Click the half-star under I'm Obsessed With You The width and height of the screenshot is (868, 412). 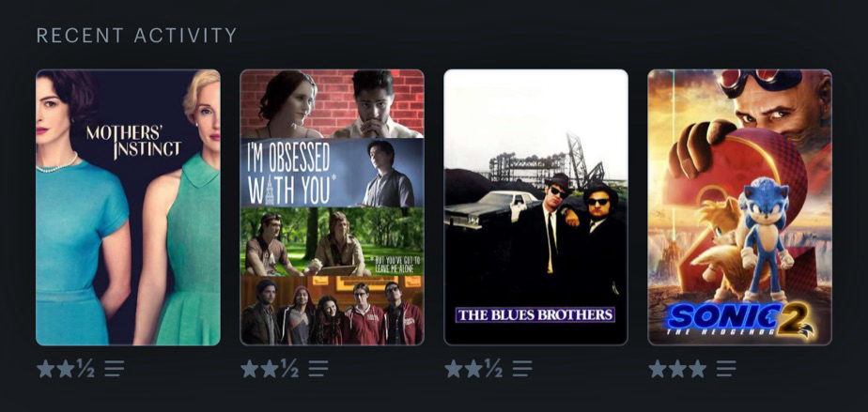tap(289, 368)
